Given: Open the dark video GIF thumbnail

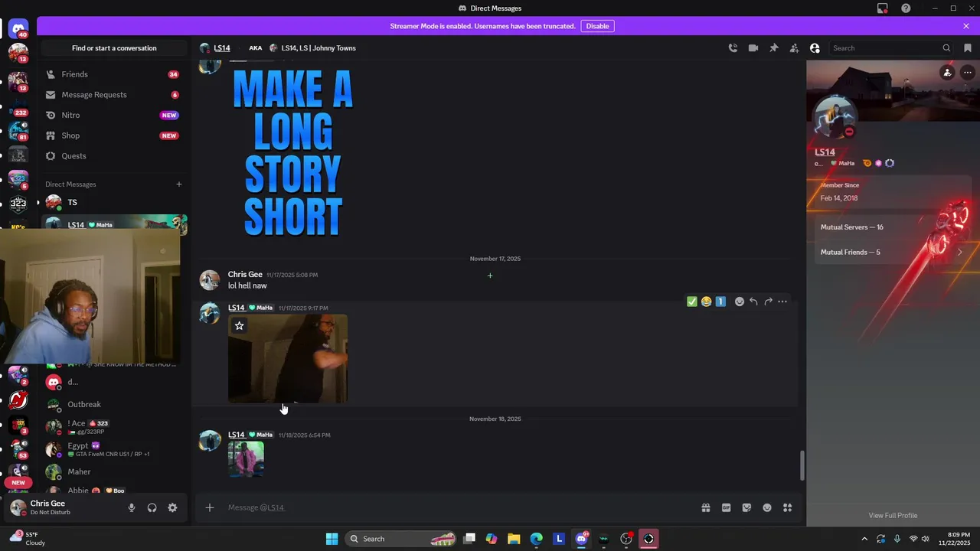Looking at the screenshot, I should [288, 358].
